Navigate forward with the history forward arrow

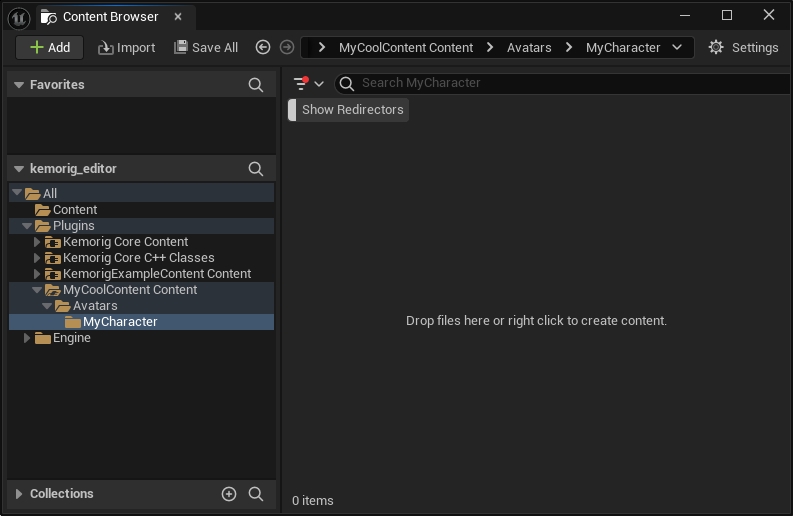click(287, 47)
